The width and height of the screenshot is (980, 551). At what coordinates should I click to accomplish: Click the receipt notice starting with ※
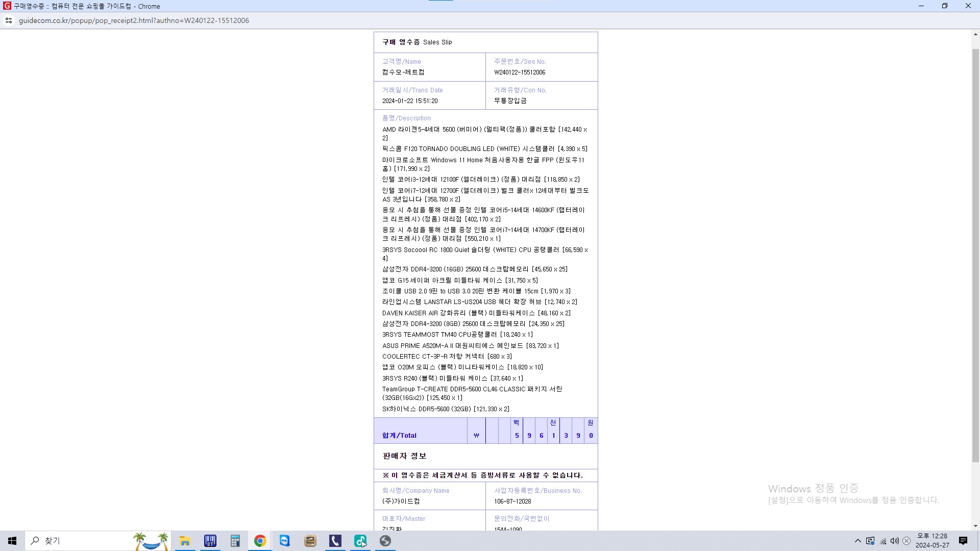(482, 475)
